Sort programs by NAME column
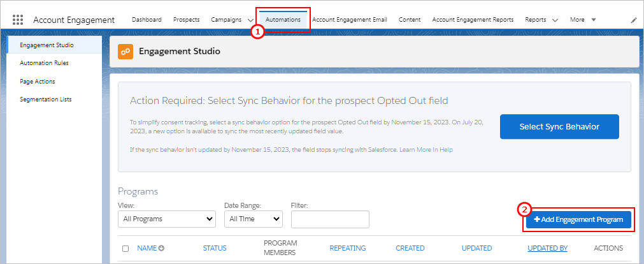This screenshot has height=264, width=644. click(x=147, y=248)
